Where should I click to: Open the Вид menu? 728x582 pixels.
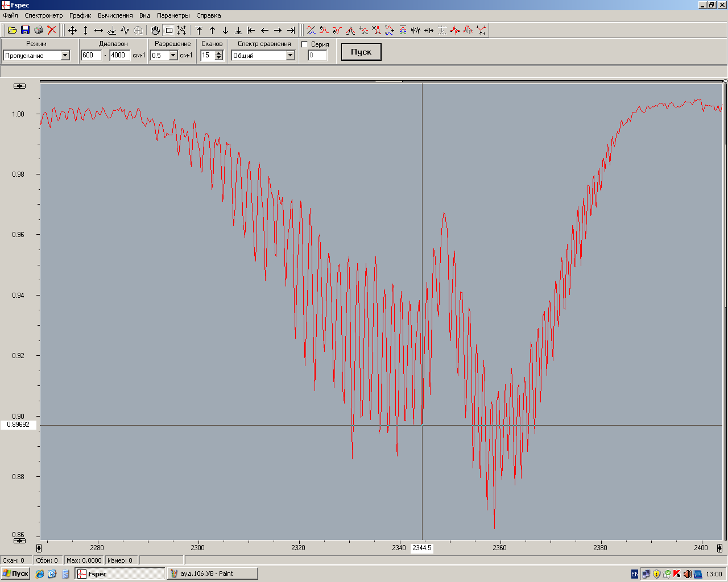point(145,15)
